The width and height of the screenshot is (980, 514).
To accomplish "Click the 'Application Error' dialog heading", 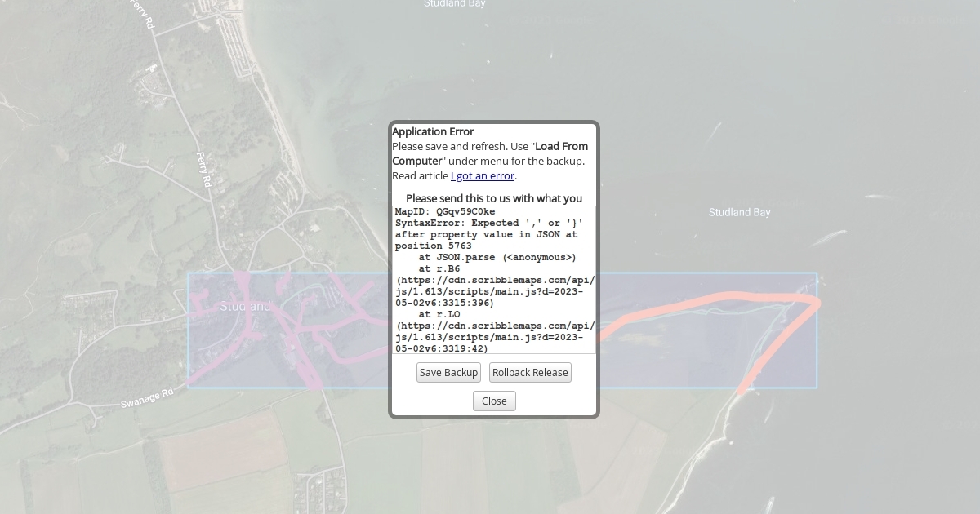I will (433, 131).
